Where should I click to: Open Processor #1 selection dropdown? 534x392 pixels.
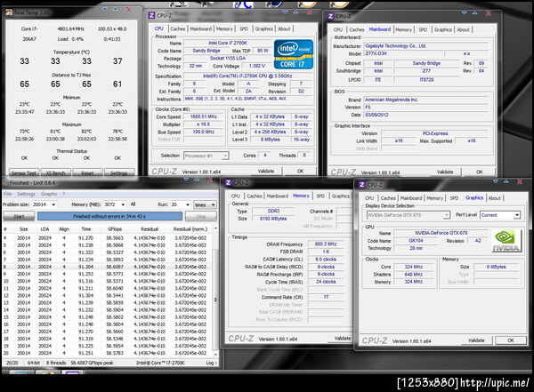click(x=206, y=156)
